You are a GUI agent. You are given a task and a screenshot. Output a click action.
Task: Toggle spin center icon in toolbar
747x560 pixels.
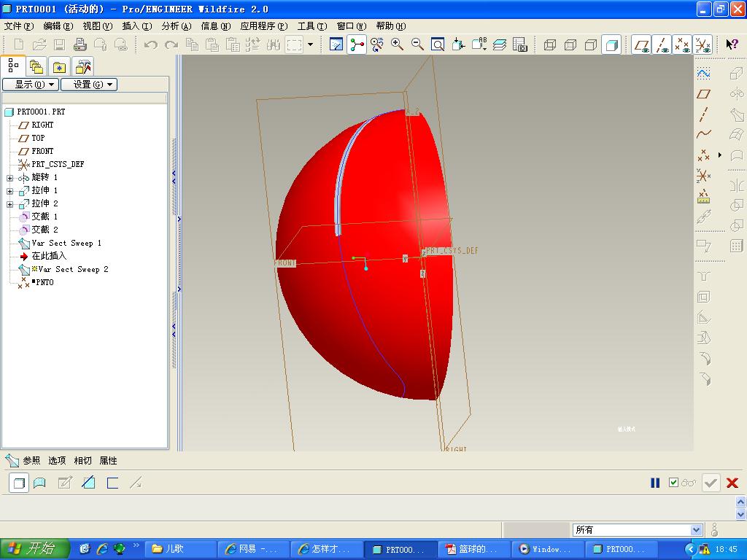(356, 44)
